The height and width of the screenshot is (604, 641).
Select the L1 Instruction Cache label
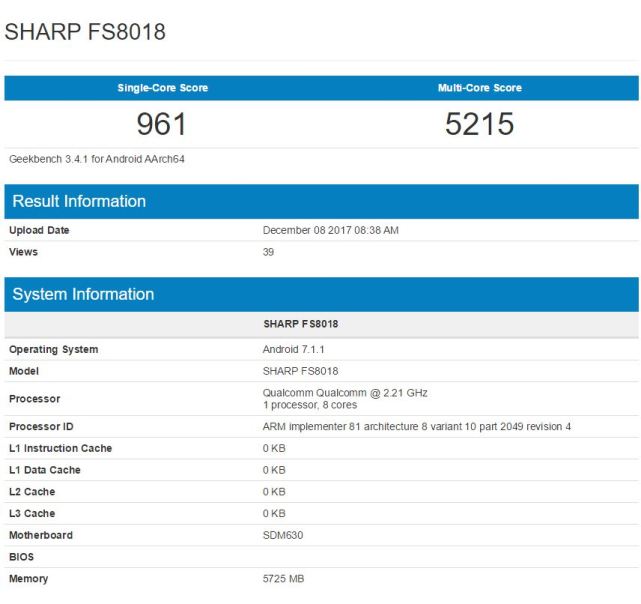pos(60,448)
